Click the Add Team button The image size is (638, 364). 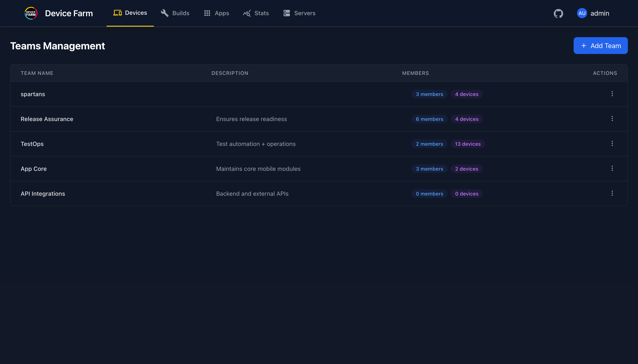(x=600, y=46)
